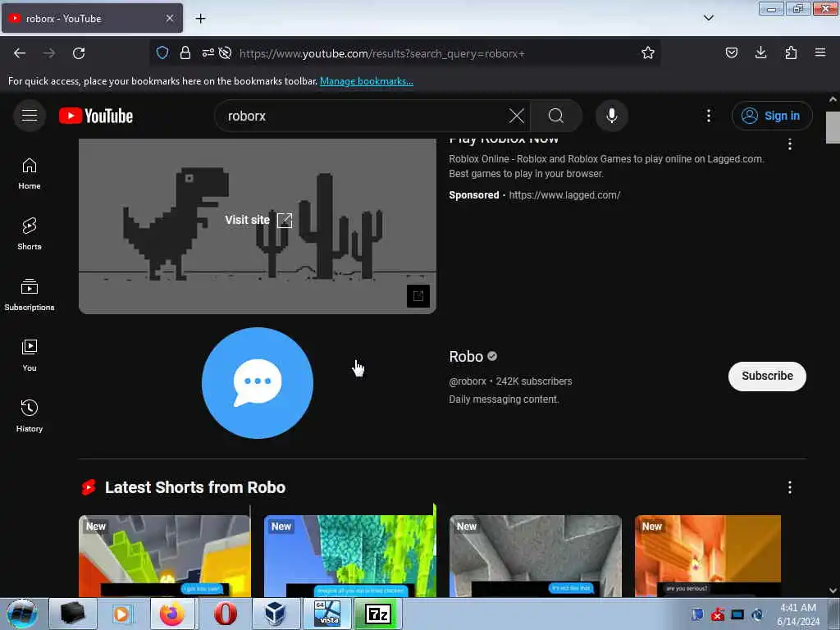Screen dimensions: 840x630
Task: Go to Home in the sidebar
Action: (30, 174)
